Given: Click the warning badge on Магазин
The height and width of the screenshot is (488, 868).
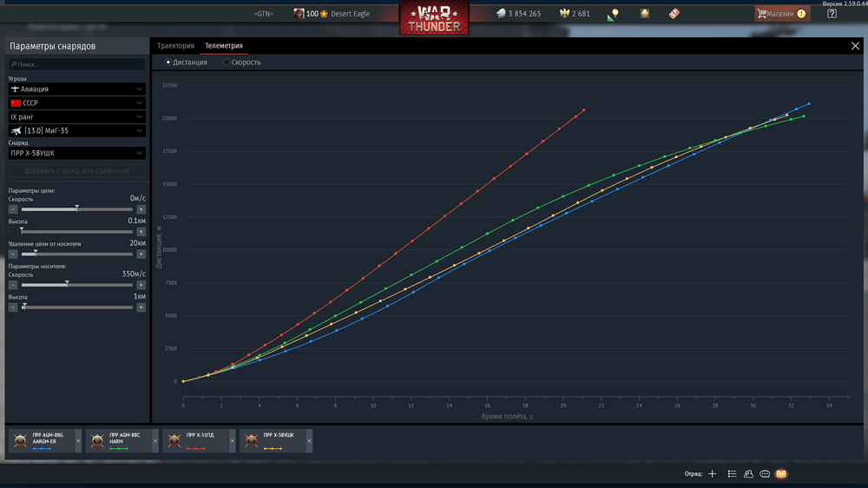Looking at the screenshot, I should 801,14.
